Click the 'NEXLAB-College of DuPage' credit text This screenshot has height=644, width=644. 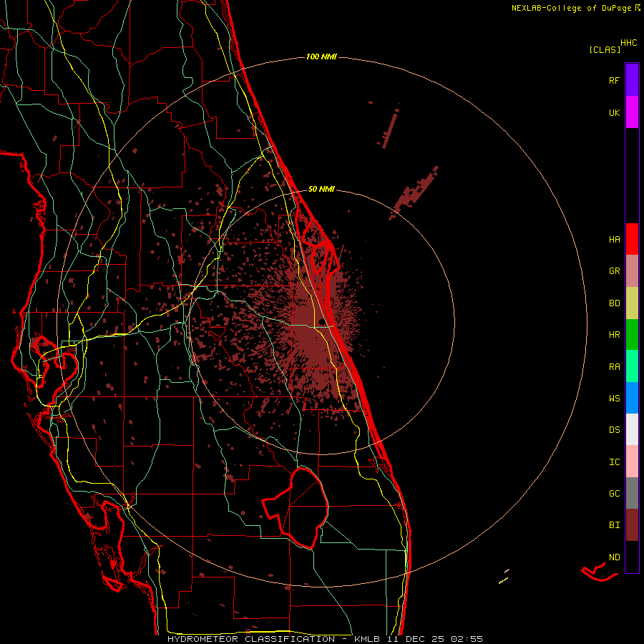(x=571, y=8)
